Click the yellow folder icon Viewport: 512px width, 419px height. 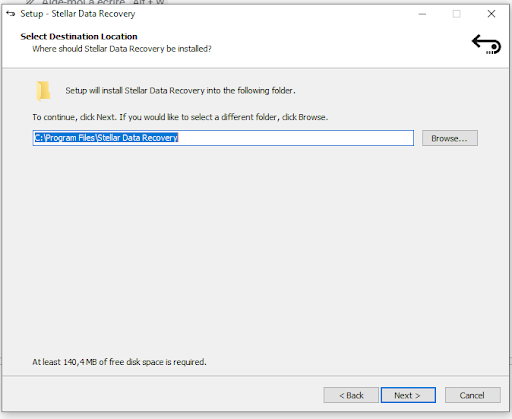coord(43,91)
